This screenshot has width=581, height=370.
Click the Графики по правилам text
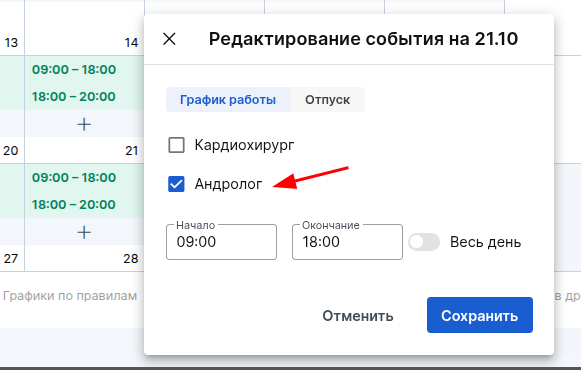(x=70, y=296)
